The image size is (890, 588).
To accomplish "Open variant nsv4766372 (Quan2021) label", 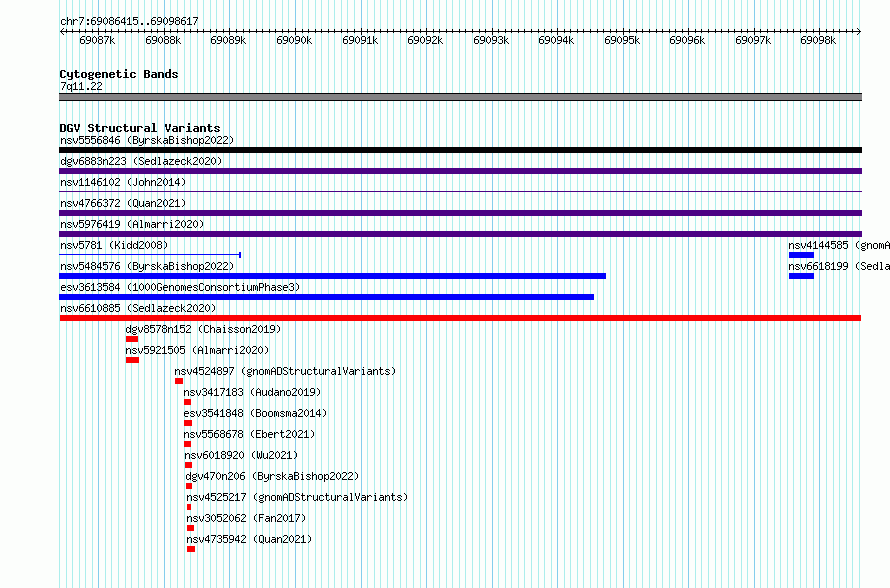I will click(x=123, y=203).
